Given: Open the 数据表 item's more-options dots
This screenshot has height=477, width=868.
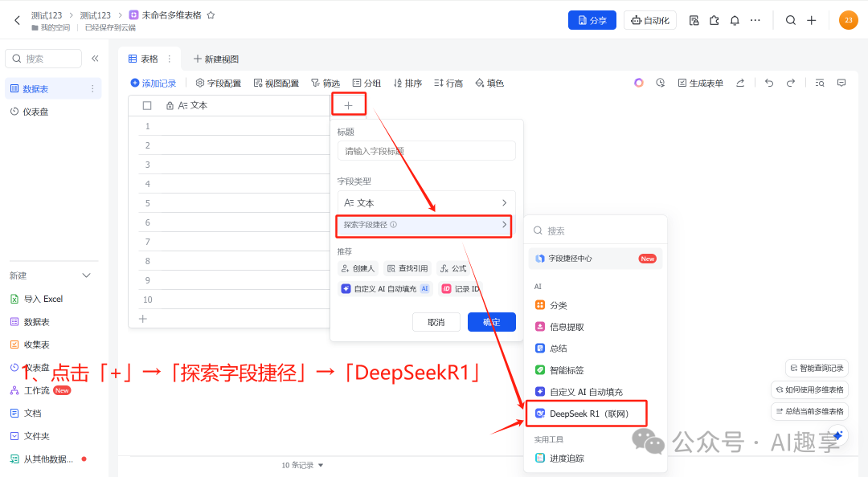Looking at the screenshot, I should 92,88.
